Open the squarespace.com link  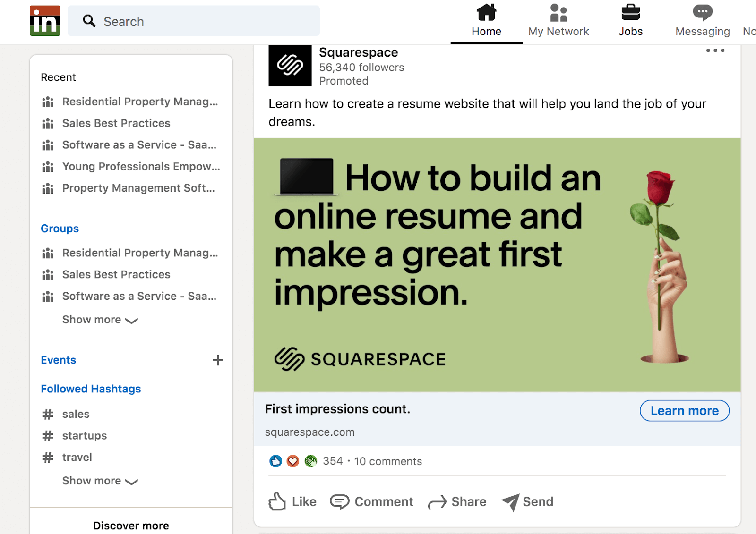[x=310, y=432]
